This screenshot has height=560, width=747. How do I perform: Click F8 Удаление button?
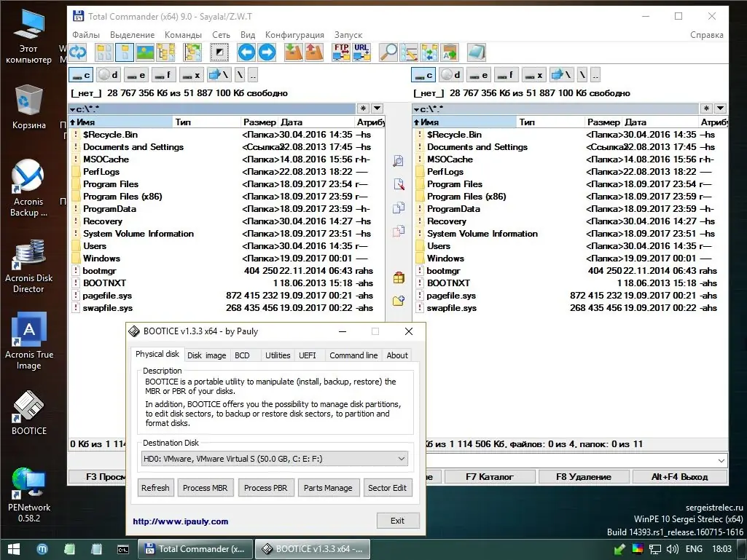tap(584, 477)
